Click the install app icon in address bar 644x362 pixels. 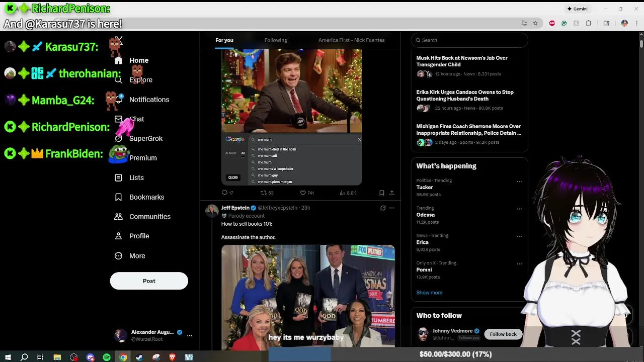pos(524,23)
